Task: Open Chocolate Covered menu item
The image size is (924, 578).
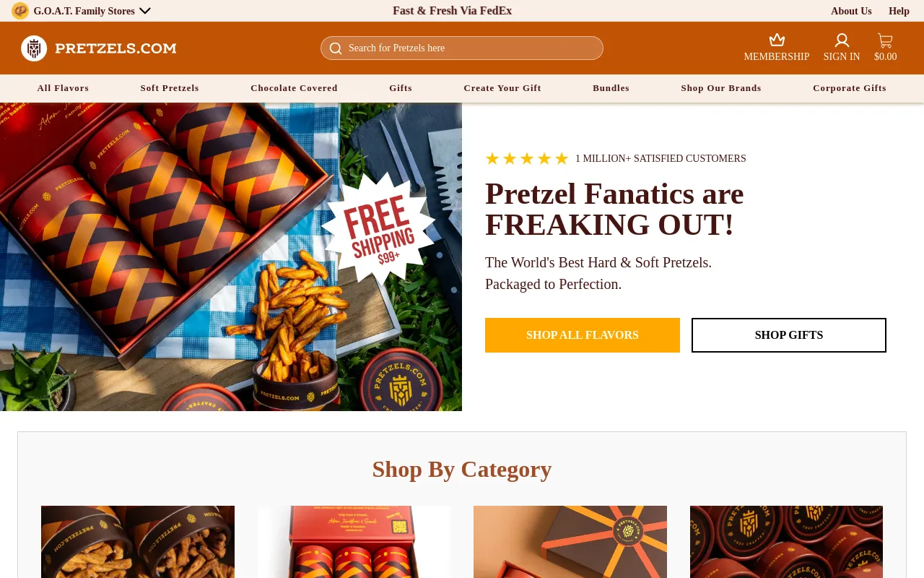Action: pyautogui.click(x=294, y=88)
